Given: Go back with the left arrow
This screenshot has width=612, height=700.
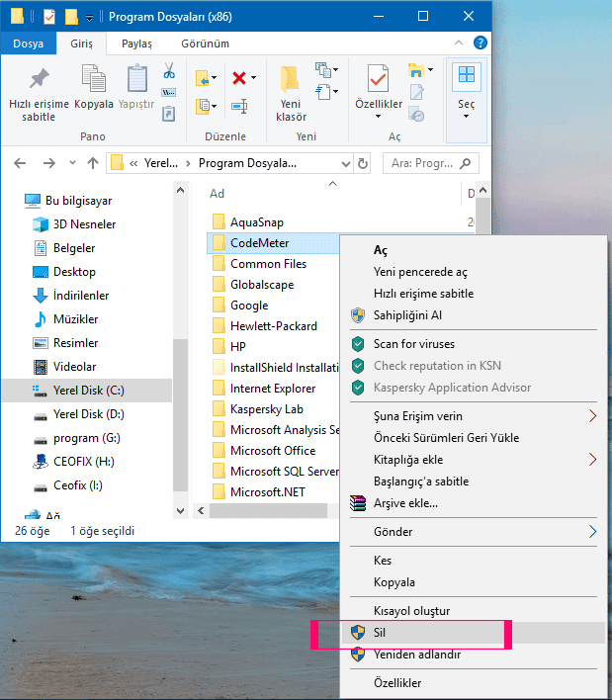Looking at the screenshot, I should (20, 163).
